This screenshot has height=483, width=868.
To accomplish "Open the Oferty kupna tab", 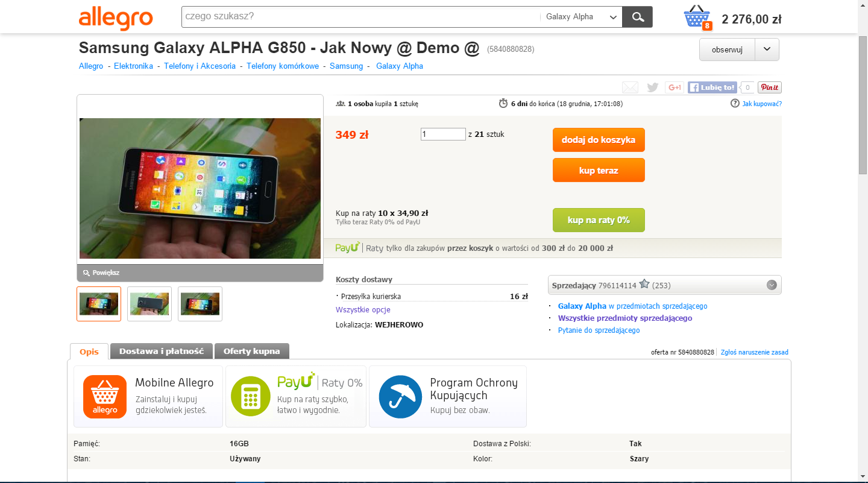I will [251, 351].
